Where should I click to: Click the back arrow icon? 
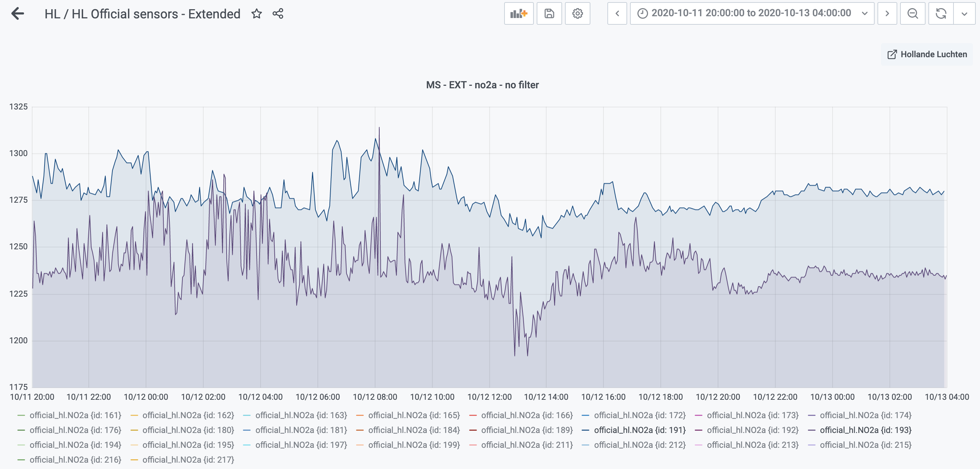[18, 14]
